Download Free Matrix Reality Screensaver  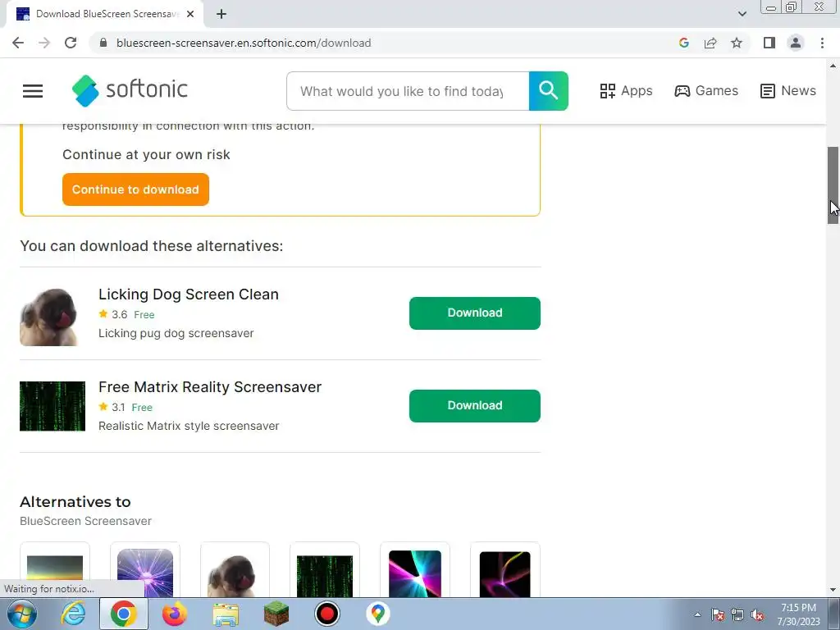point(475,405)
